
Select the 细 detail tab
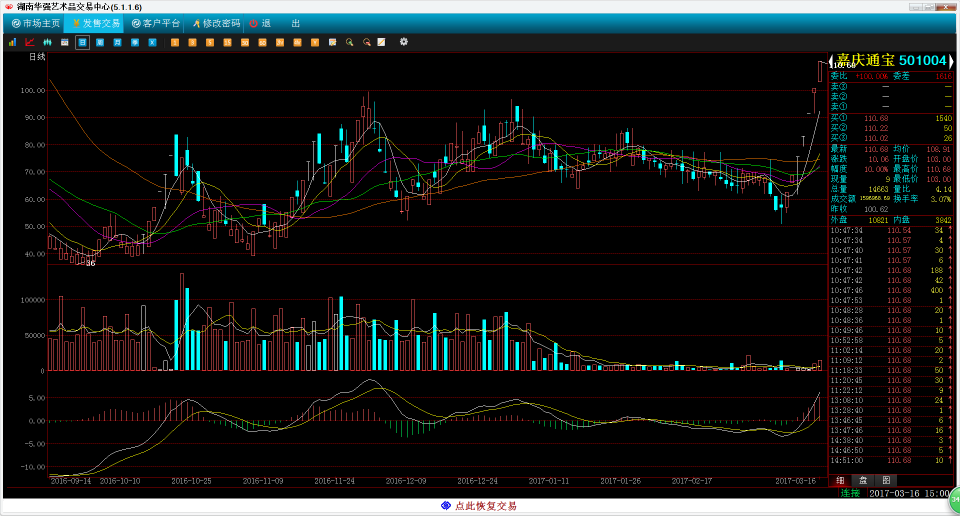(841, 480)
